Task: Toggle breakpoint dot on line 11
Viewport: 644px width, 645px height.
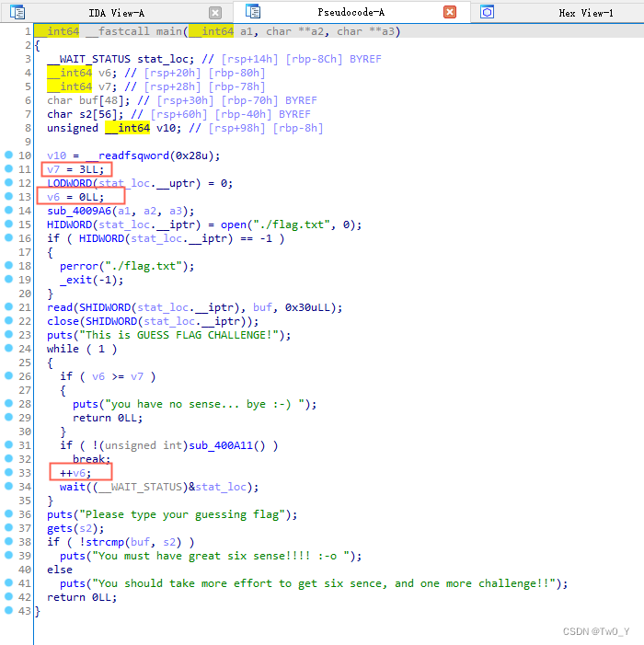Action: [8, 168]
